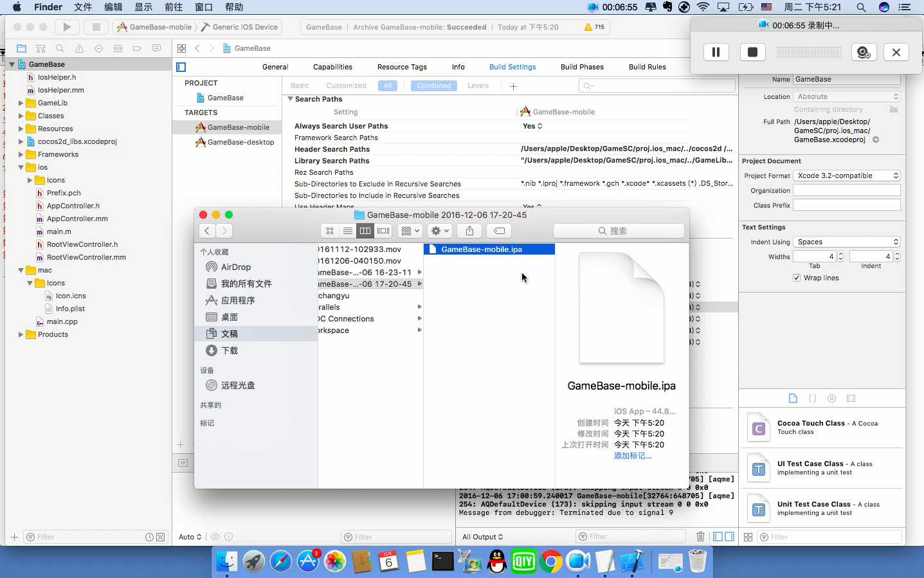
Task: Open the 前往 menu in the menu bar
Action: point(174,7)
